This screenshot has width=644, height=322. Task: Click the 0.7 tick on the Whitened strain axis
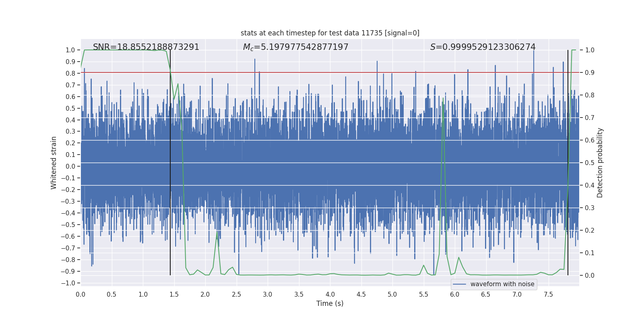[70, 85]
